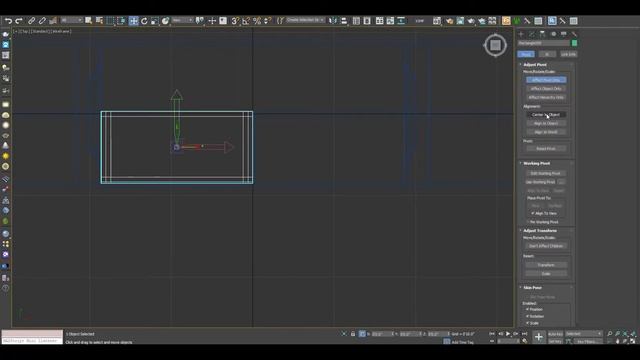Toggle Affect Object Only button
This screenshot has width=640, height=360.
click(x=546, y=89)
